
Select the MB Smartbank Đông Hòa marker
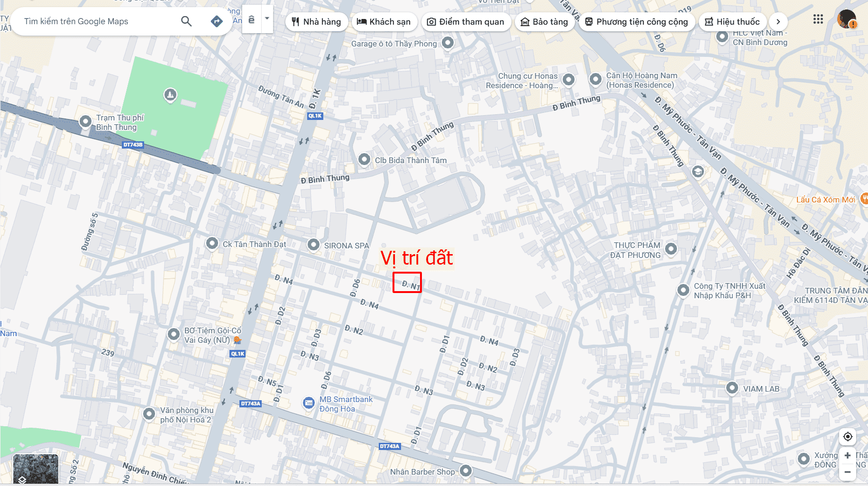[x=309, y=403]
